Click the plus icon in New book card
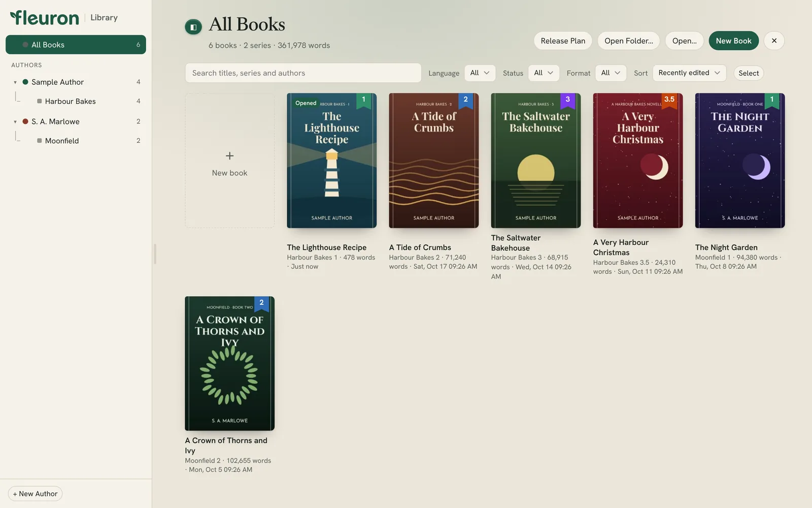The height and width of the screenshot is (508, 812). click(229, 156)
